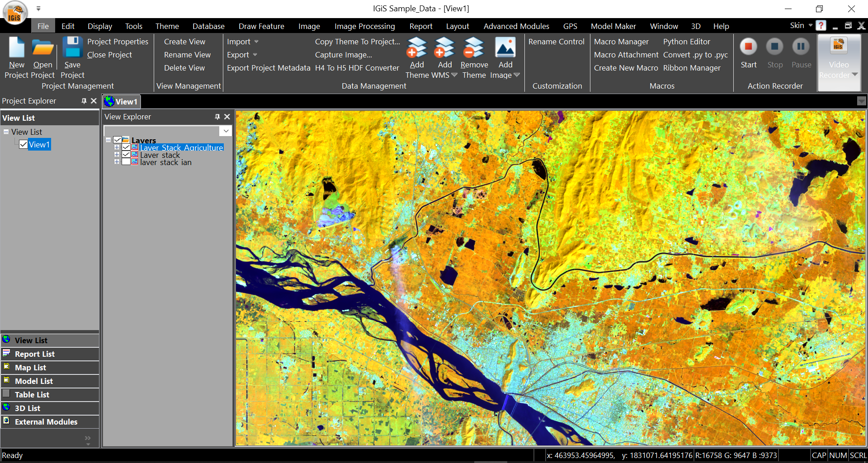Open the View Explorer combo box dropdown
Viewport: 868px width, 463px height.
tap(226, 131)
